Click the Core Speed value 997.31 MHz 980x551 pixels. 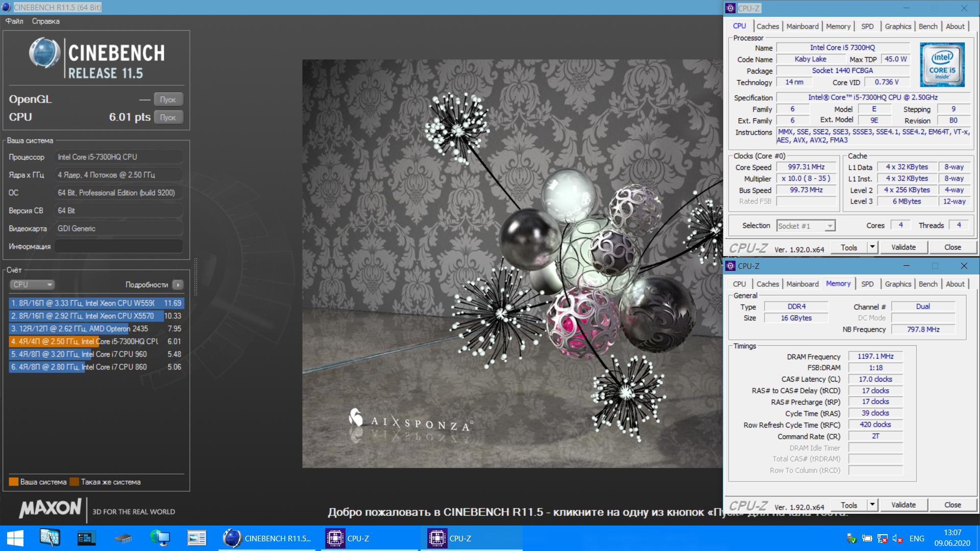pos(806,167)
